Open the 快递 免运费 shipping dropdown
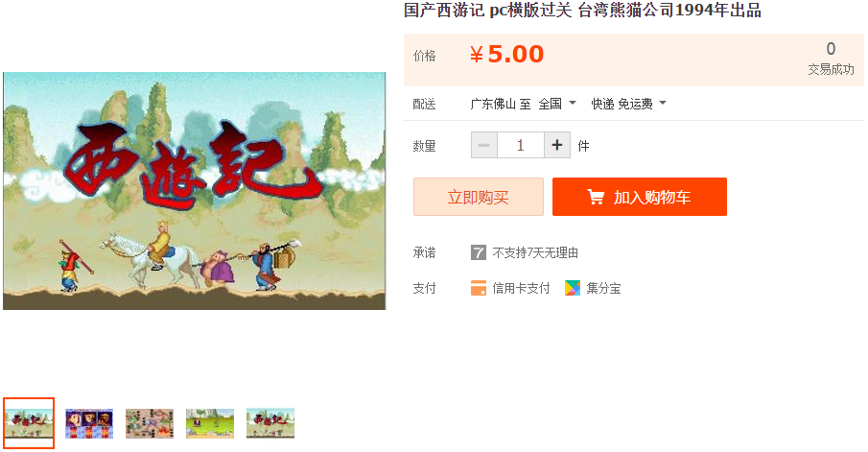Image resolution: width=868 pixels, height=452 pixels. [x=628, y=104]
